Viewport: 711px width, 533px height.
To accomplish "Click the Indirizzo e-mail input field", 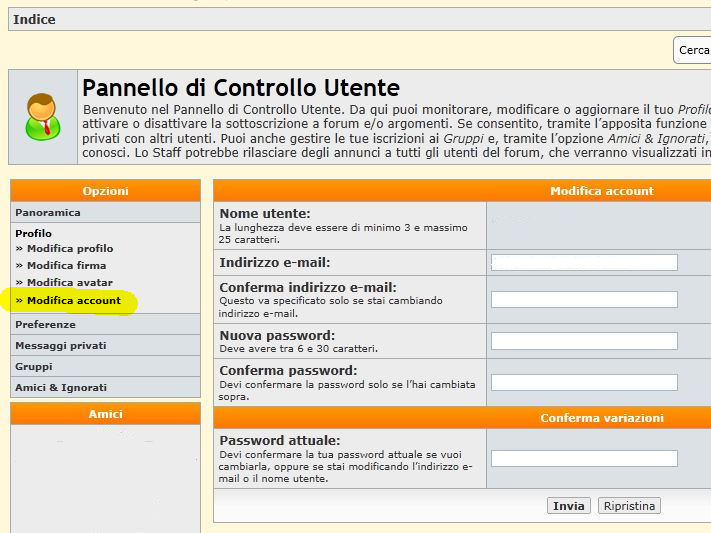I will pyautogui.click(x=584, y=263).
